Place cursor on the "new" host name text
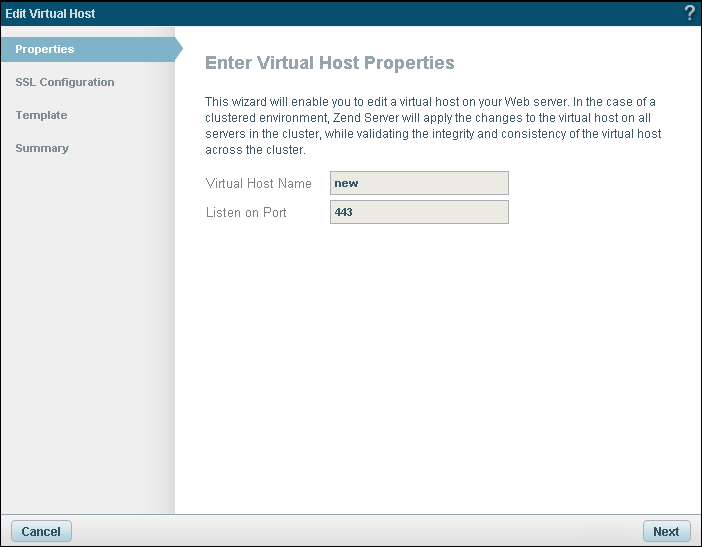Image resolution: width=702 pixels, height=547 pixels. point(346,183)
